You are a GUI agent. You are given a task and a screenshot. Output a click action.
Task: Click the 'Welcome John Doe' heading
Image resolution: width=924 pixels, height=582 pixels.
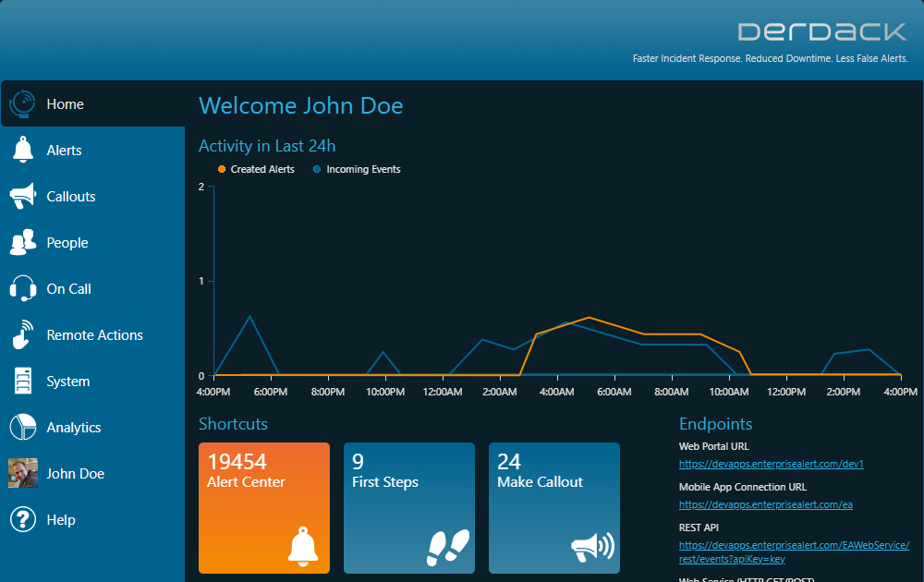point(300,106)
